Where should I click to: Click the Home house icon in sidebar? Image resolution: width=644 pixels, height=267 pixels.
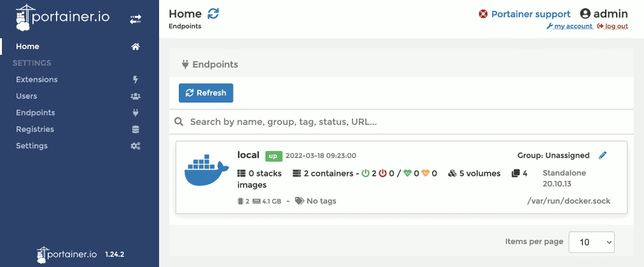[x=136, y=47]
